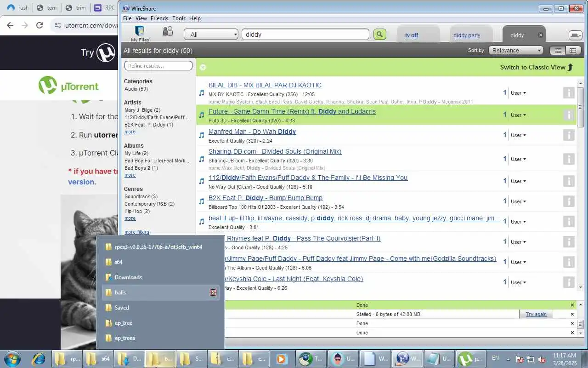Reload the utorrent.com browser page
588x368 pixels.
[40, 25]
